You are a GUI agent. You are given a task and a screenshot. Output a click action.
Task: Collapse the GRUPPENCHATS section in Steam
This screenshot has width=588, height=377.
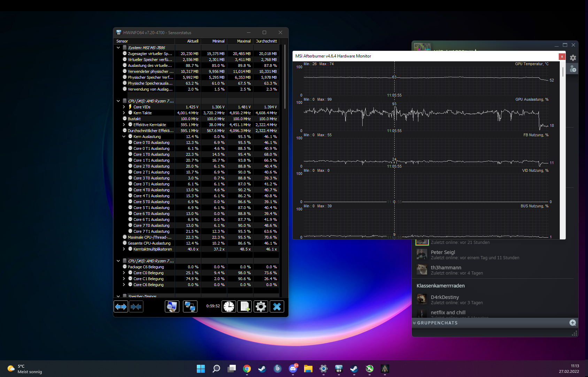click(x=415, y=323)
